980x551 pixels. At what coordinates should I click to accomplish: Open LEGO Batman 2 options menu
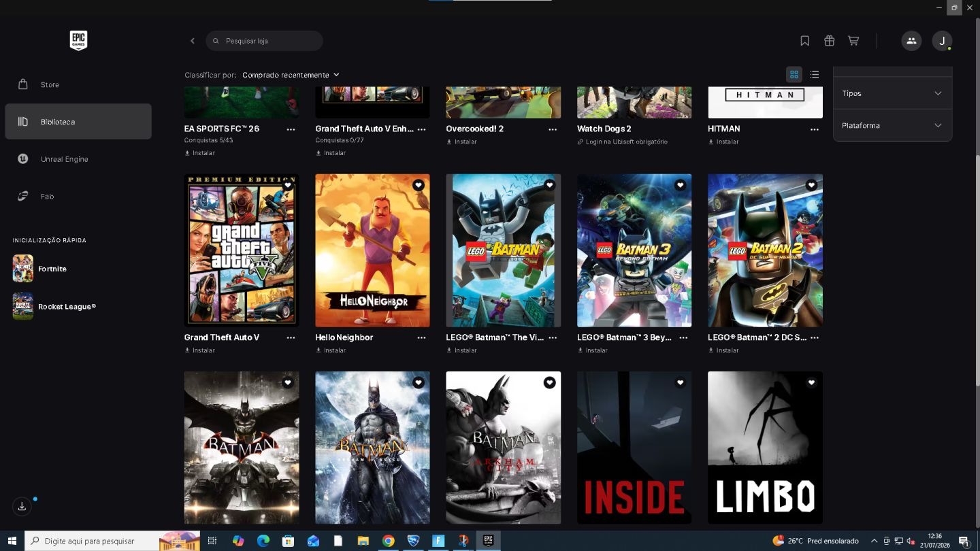pyautogui.click(x=815, y=337)
